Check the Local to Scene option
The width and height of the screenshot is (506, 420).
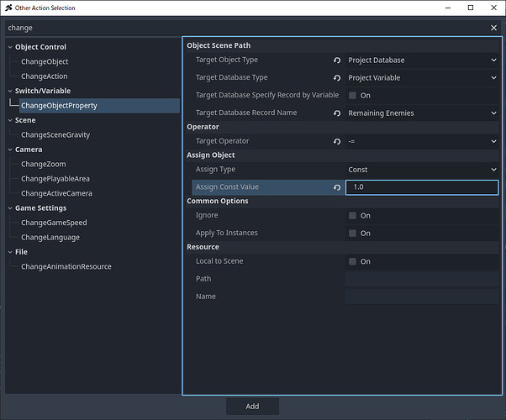(x=353, y=262)
